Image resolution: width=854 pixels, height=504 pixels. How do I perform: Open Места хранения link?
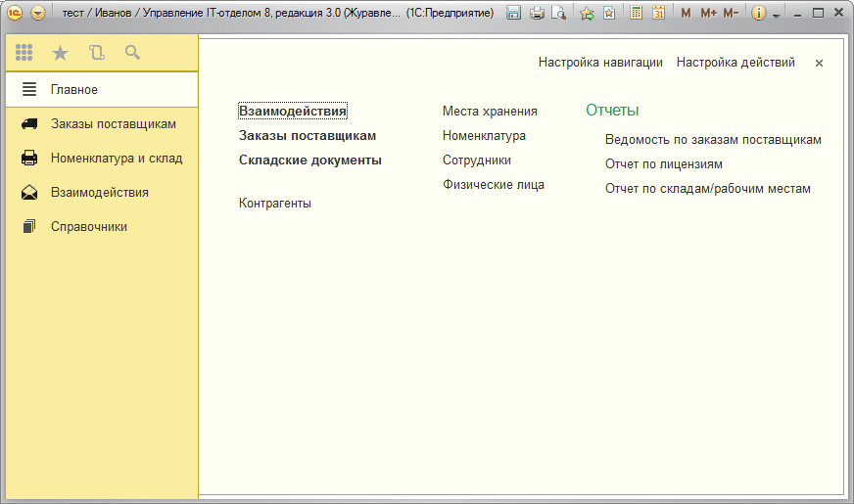(490, 111)
